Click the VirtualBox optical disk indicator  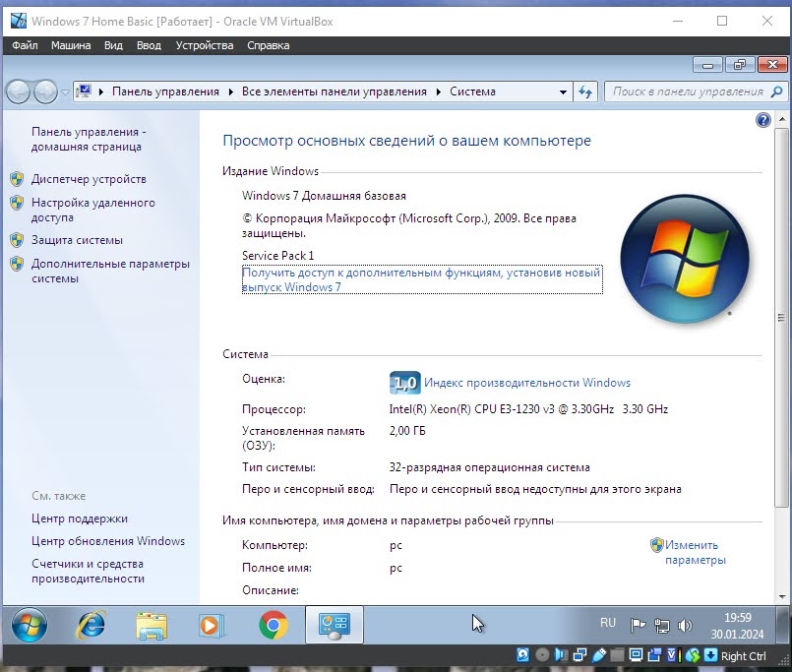pyautogui.click(x=542, y=655)
